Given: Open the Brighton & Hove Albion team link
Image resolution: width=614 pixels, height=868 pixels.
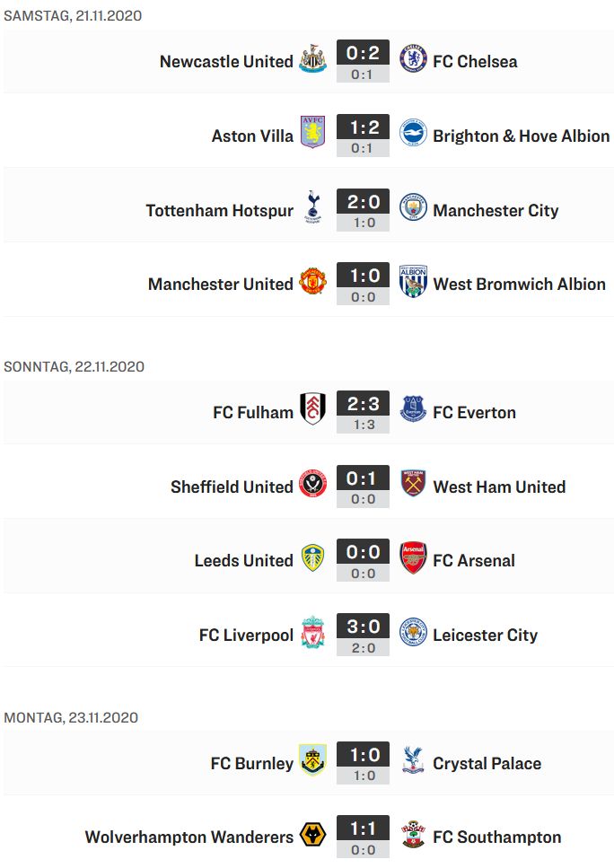Looking at the screenshot, I should (521, 136).
